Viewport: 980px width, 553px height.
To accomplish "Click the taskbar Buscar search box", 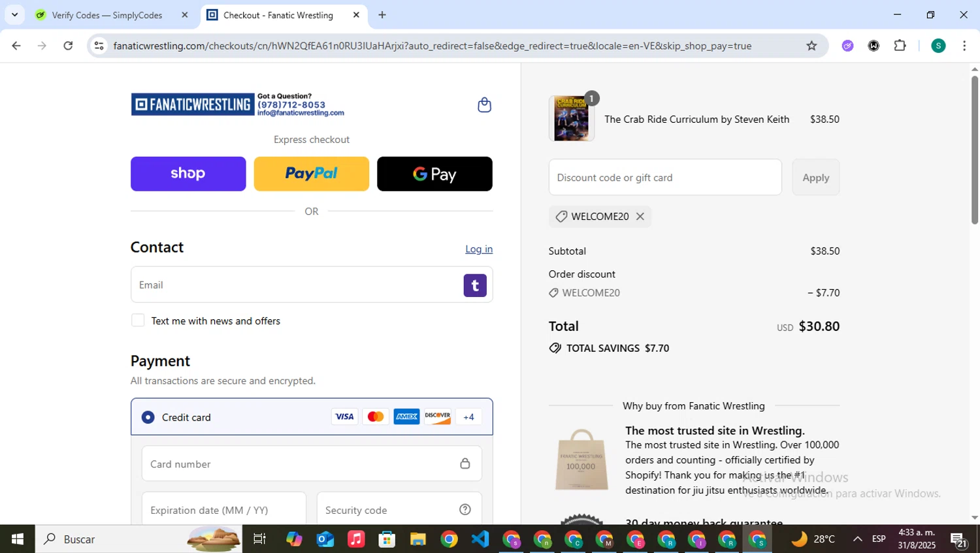I will (139, 539).
